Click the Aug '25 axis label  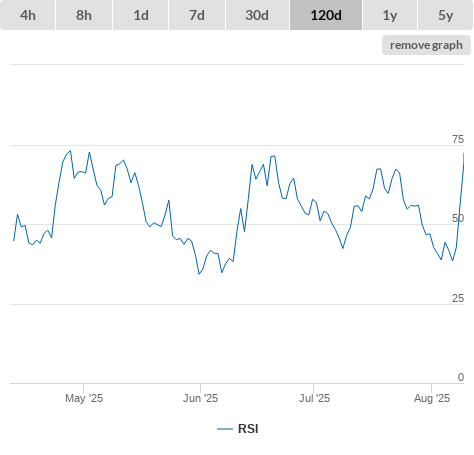coord(432,398)
